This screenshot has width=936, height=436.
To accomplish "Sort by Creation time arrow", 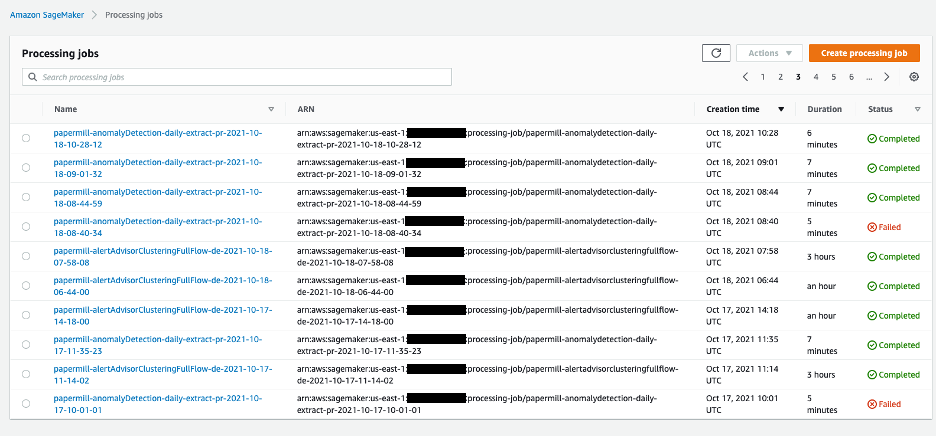I will coord(781,109).
